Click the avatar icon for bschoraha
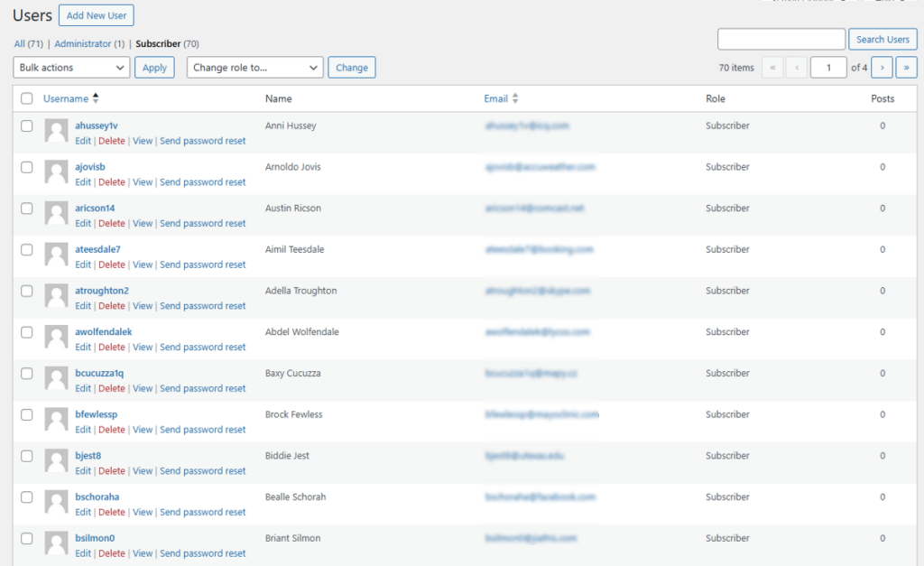 coord(57,502)
